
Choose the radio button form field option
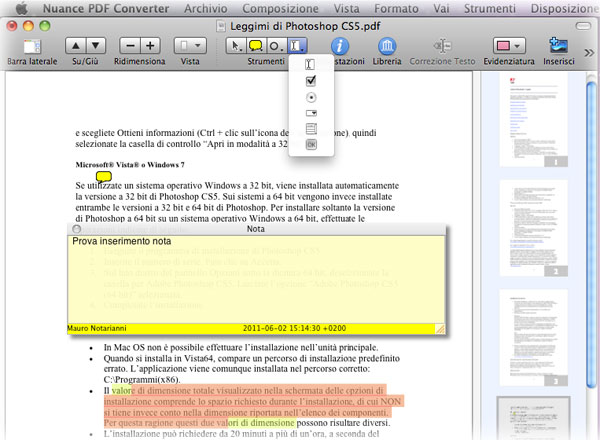tap(309, 98)
